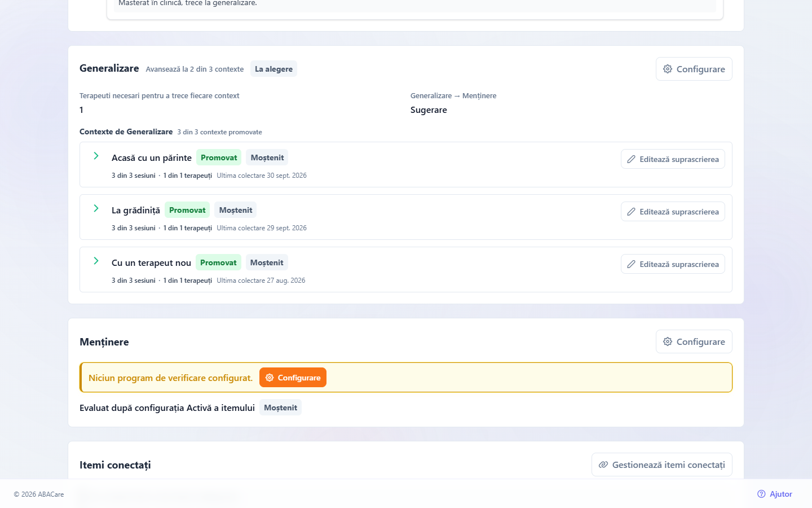Open Gestionează itemi conectați
Viewport: 812px width, 508px height.
pos(661,465)
